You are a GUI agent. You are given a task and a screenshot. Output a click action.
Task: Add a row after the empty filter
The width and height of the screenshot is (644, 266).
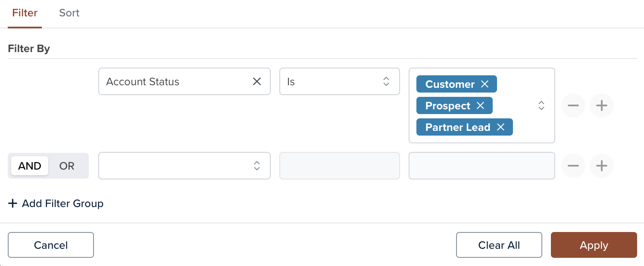tap(601, 166)
